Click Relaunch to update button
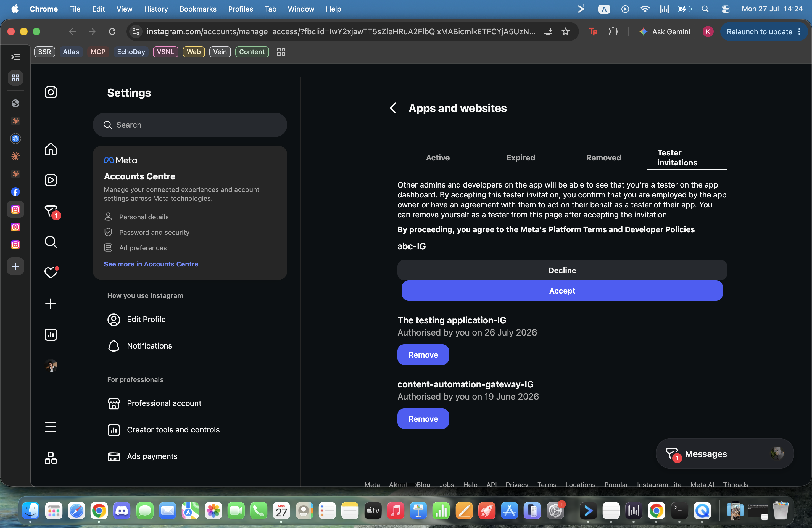Screen dimensions: 812x528 click(x=759, y=31)
